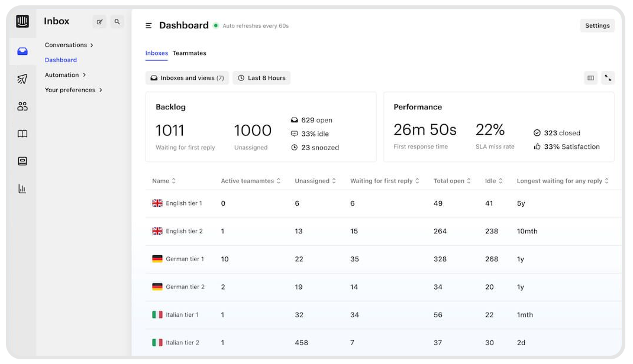The height and width of the screenshot is (364, 633).
Task: Open the Inbox sidebar icon
Action: [22, 51]
